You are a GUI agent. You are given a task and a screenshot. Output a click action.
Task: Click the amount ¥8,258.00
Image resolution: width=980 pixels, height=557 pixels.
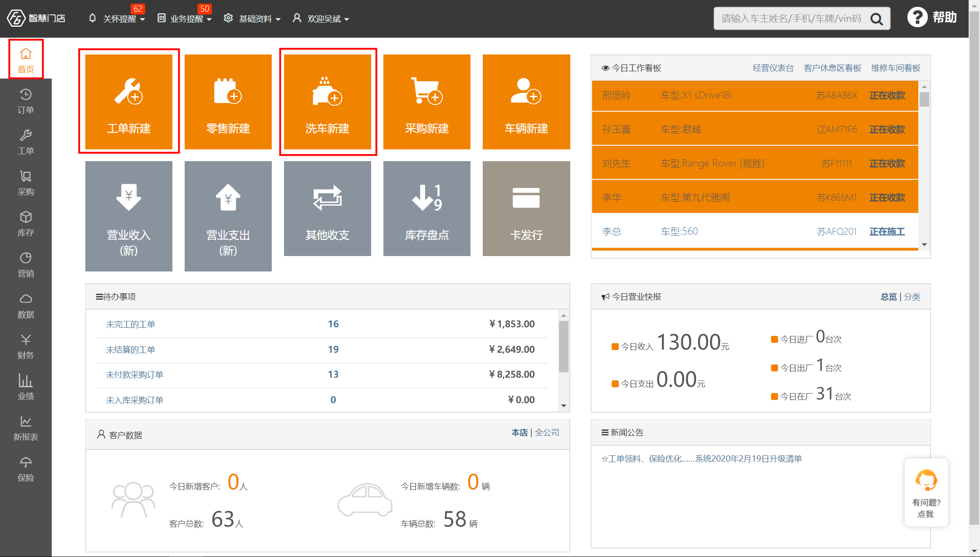point(512,375)
